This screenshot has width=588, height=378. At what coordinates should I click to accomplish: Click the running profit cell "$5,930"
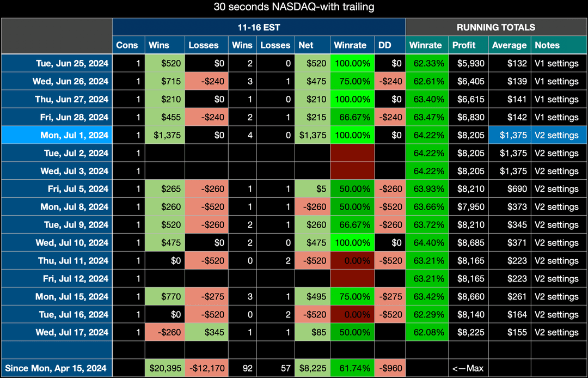468,63
